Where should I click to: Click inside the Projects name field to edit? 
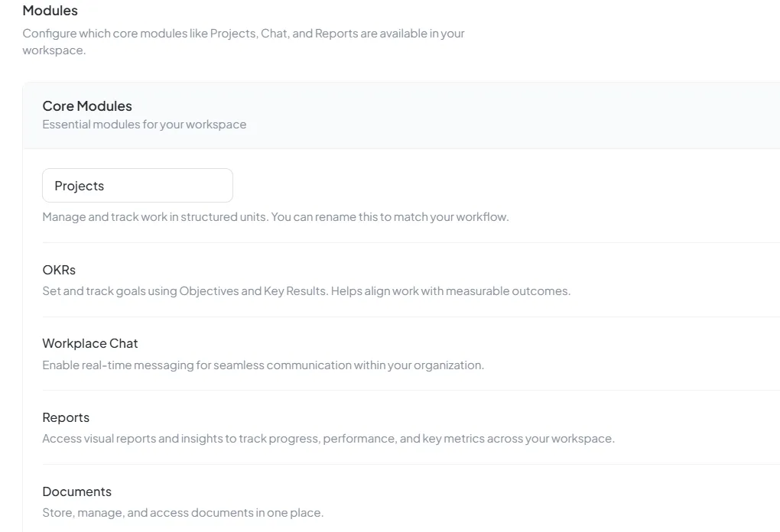click(138, 185)
